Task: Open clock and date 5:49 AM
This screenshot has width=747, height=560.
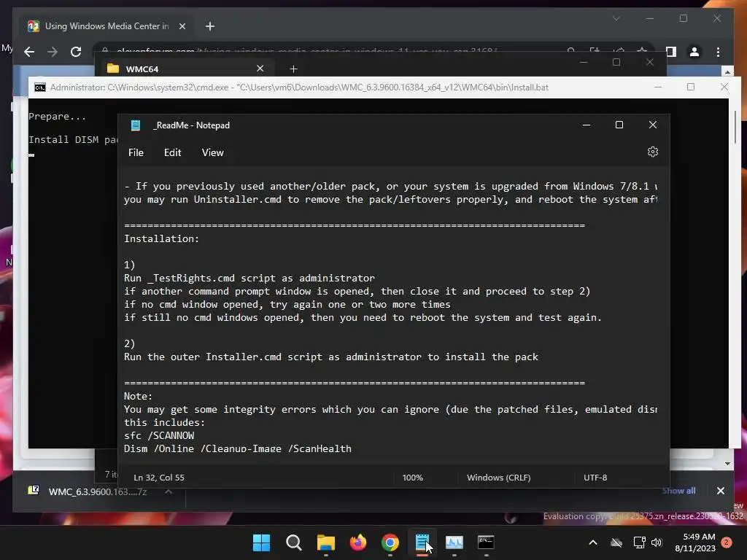Action: click(x=695, y=542)
